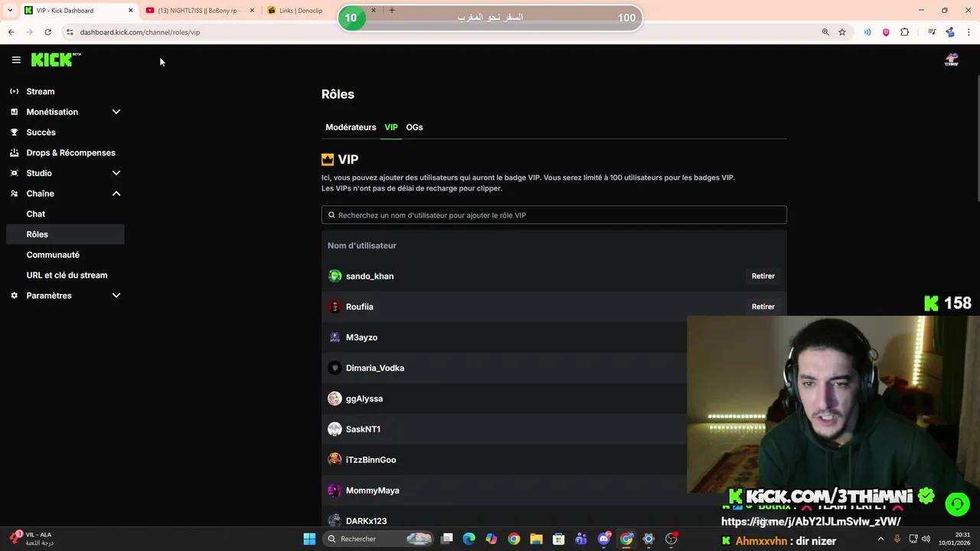
Task: Click MommyMaya's avatar
Action: click(335, 490)
